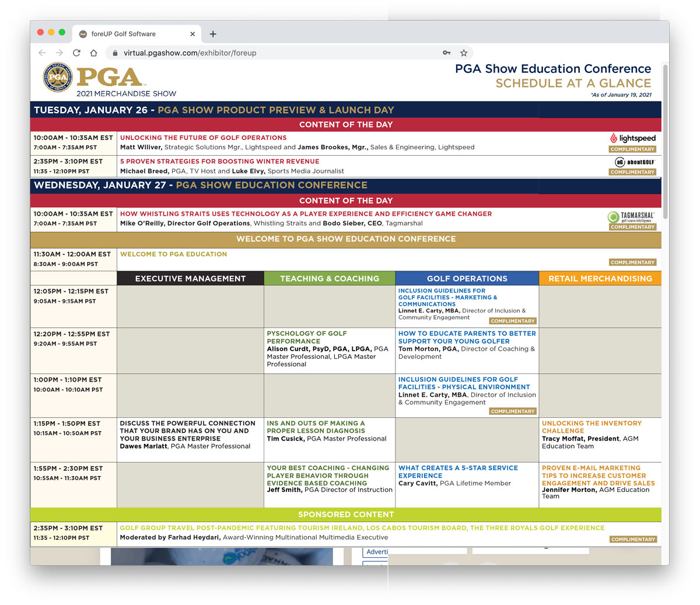This screenshot has height=605, width=700.
Task: Click the 12:05PM - 12:15PM EST time cell
Action: [73, 306]
